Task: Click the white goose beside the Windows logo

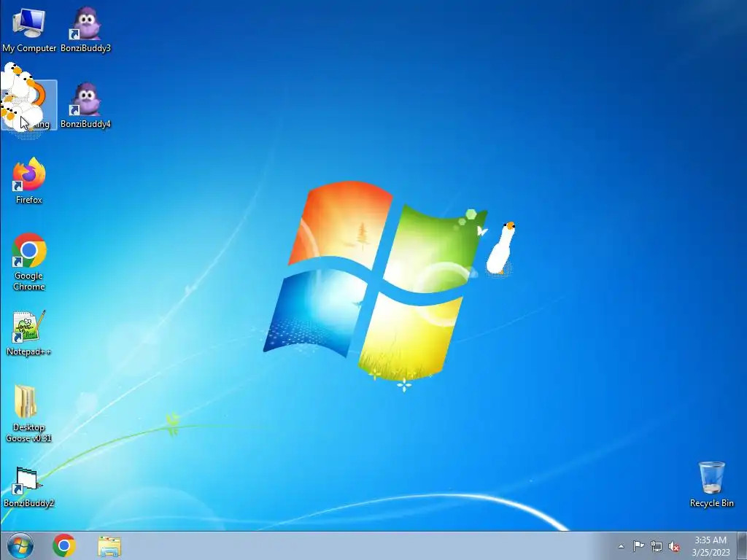Action: 500,249
